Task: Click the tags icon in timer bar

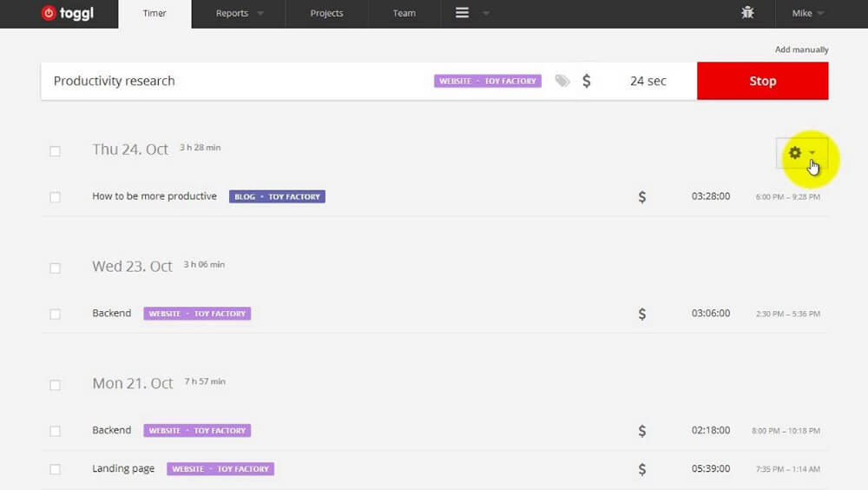Action: [x=562, y=81]
